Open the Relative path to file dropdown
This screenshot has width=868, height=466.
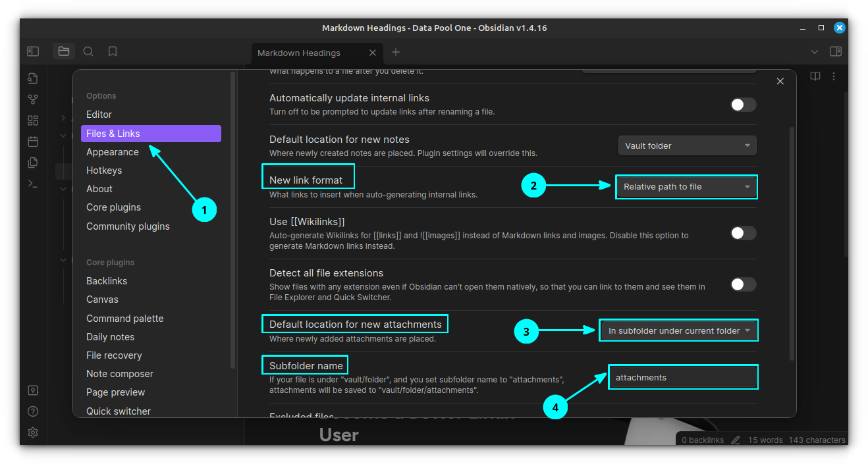686,187
